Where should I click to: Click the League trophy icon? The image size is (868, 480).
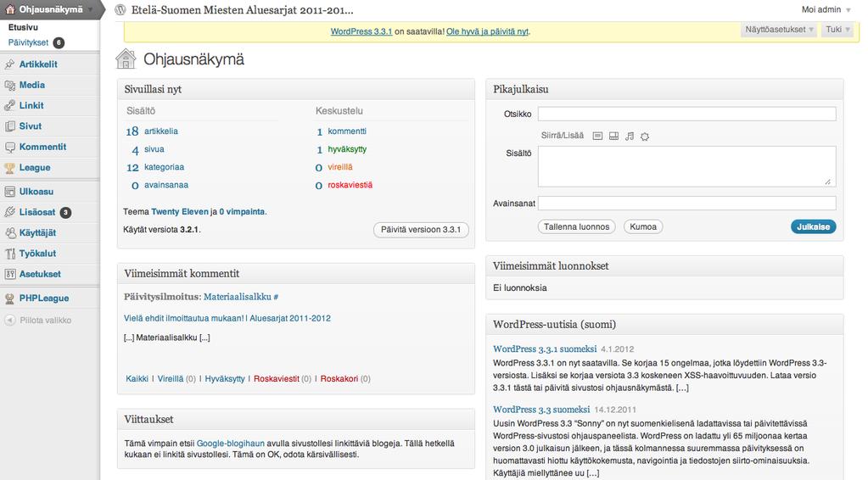click(x=9, y=168)
